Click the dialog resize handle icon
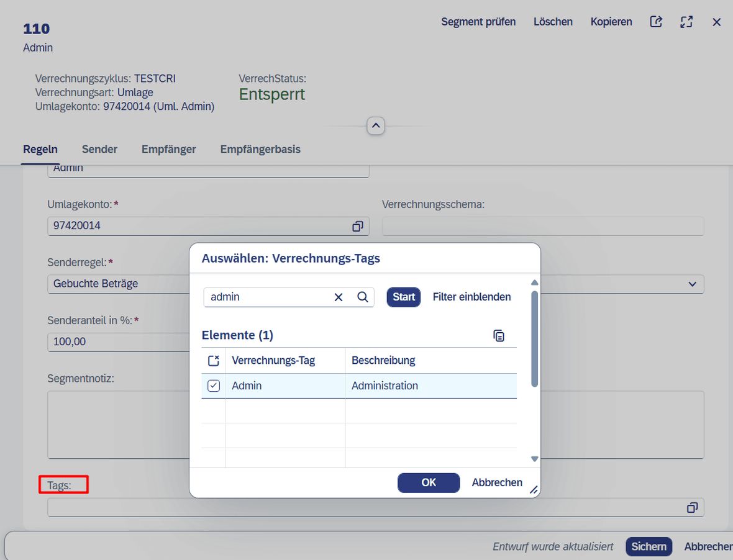 click(534, 489)
